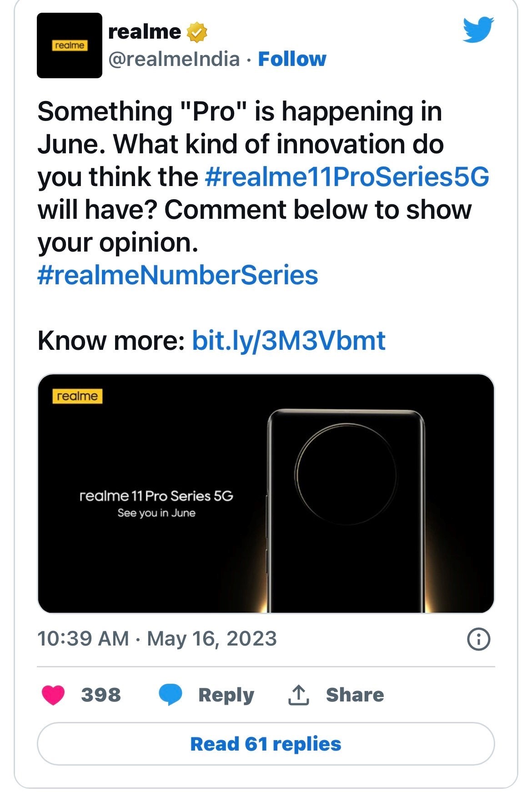Like the tweet with the heart icon

[53, 695]
